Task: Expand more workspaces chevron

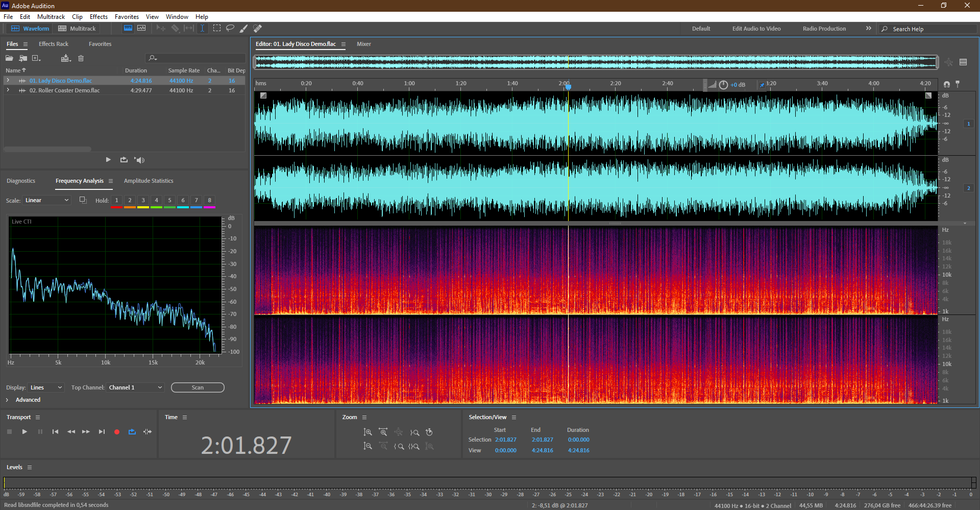Action: (x=868, y=29)
